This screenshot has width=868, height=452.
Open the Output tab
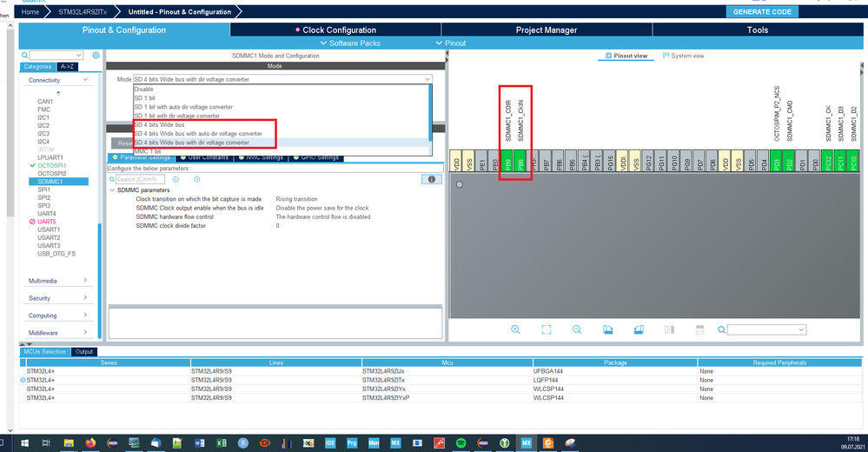tap(84, 352)
